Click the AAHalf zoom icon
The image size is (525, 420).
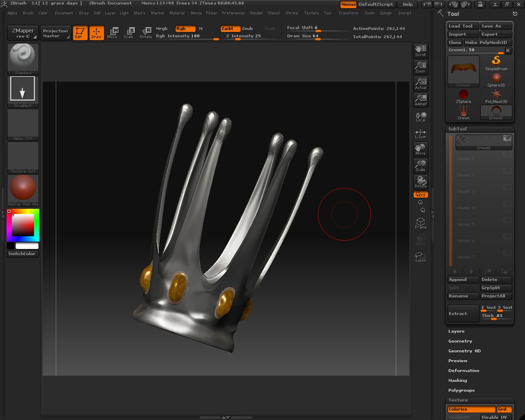point(420,99)
